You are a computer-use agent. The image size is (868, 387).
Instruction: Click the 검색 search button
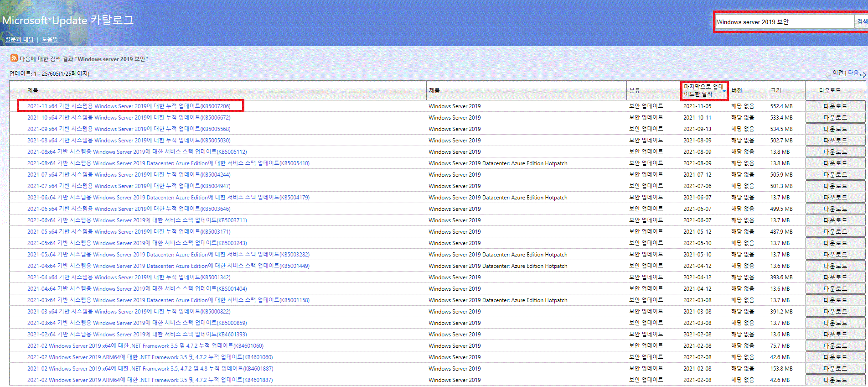pyautogui.click(x=862, y=22)
